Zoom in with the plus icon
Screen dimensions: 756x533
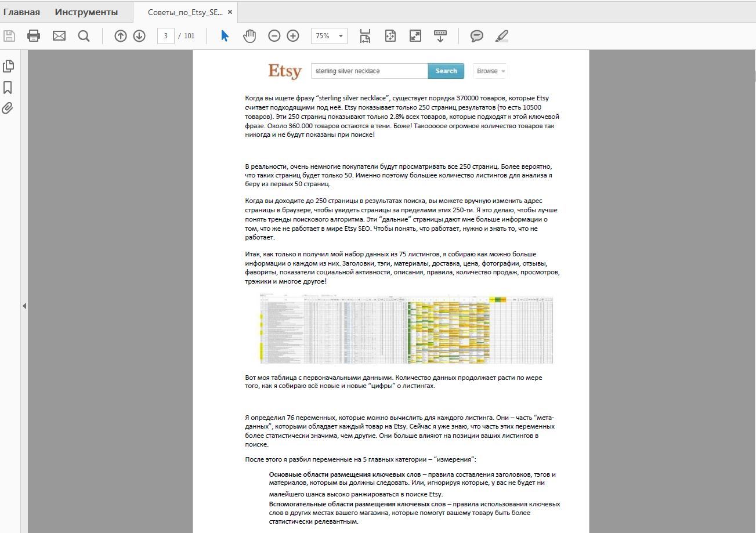pos(293,36)
